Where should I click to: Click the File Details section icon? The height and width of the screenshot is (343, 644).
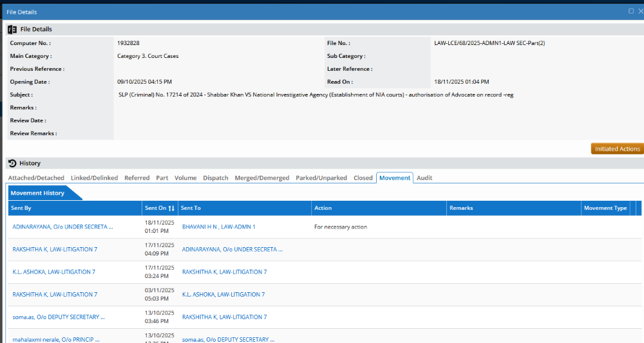click(x=12, y=29)
